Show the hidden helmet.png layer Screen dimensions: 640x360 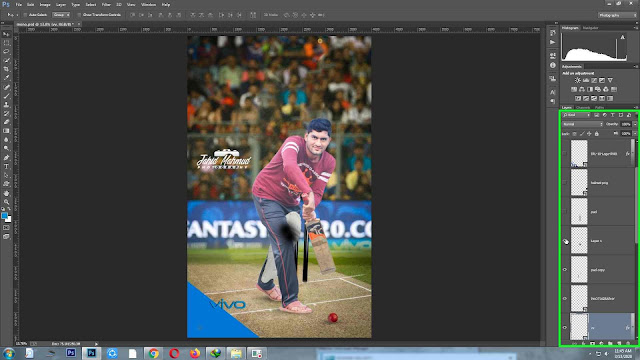(565, 182)
